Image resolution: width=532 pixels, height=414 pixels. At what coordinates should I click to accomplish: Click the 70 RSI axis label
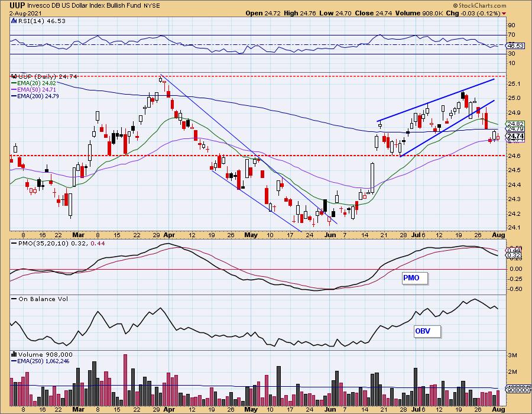tap(511, 35)
